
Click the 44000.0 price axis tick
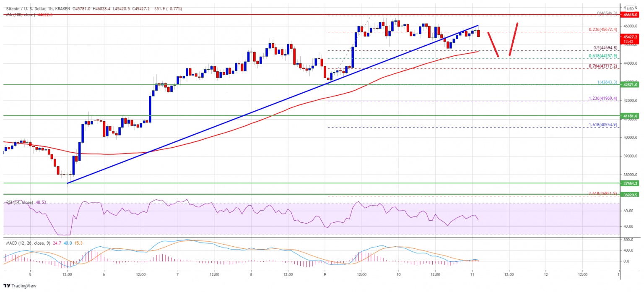pos(631,63)
